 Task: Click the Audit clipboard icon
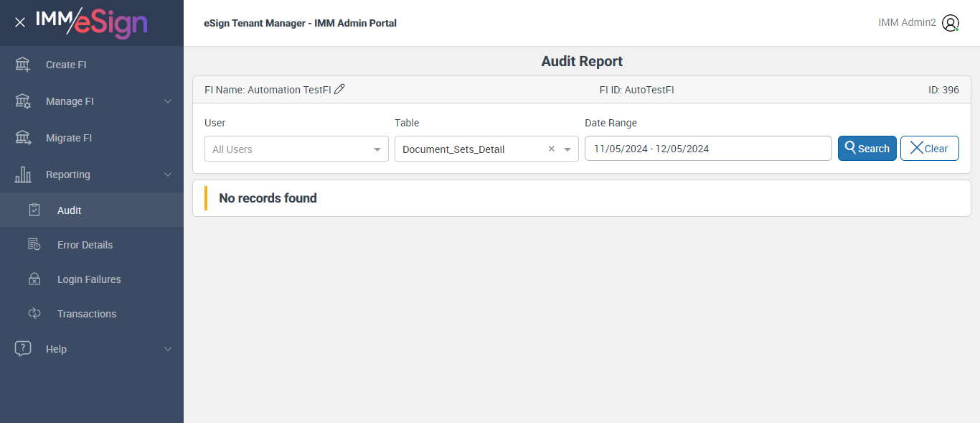tap(34, 210)
